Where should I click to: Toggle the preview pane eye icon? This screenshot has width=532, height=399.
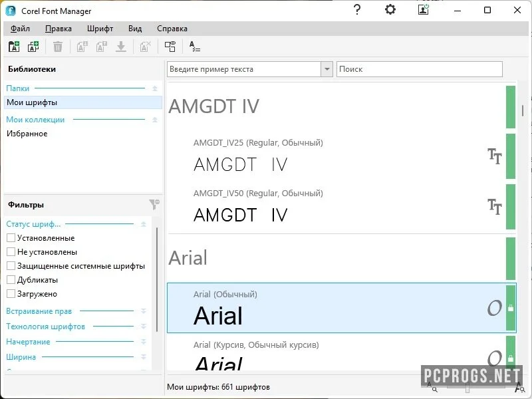170,47
